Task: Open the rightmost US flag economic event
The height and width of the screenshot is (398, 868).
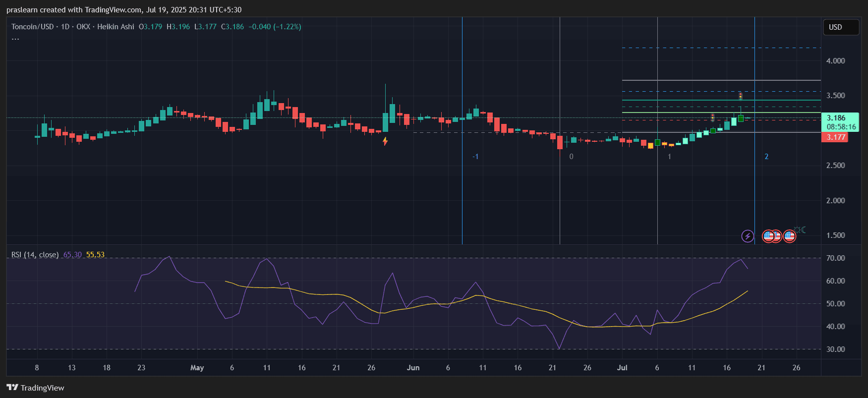Action: point(790,236)
